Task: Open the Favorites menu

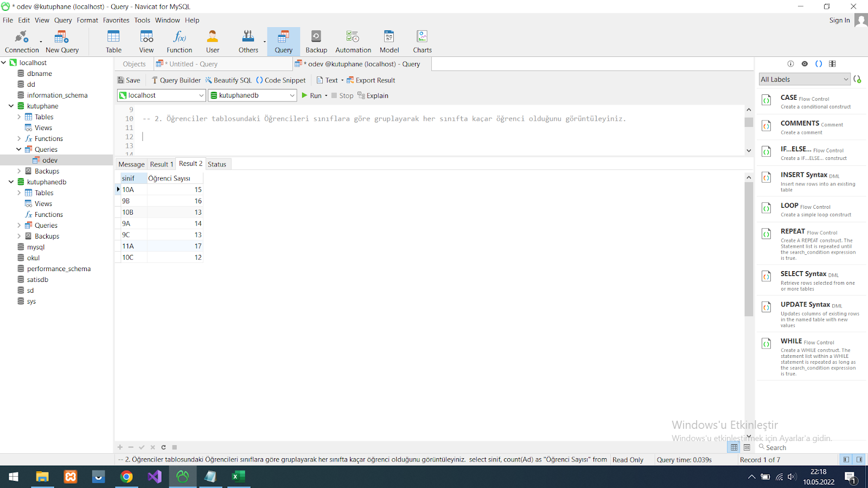Action: pyautogui.click(x=116, y=20)
